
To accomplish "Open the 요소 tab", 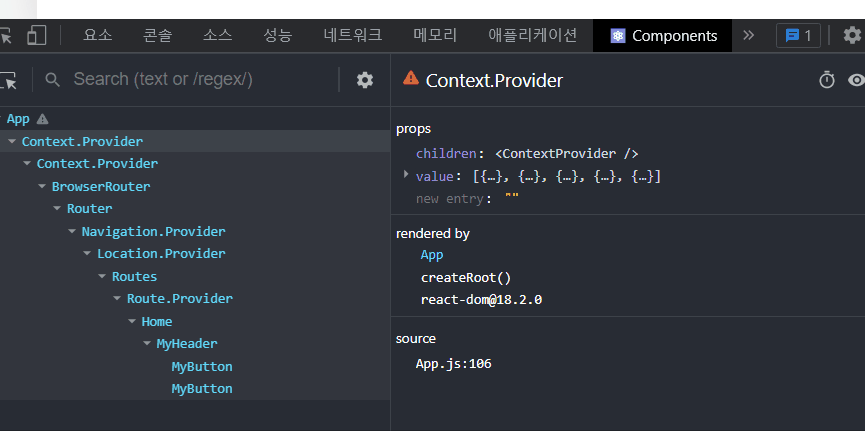I will coord(98,36).
